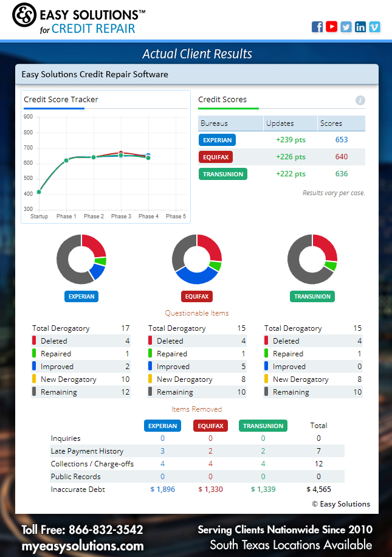Click the Experian score 653
This screenshot has height=557, width=392.
coord(342,140)
